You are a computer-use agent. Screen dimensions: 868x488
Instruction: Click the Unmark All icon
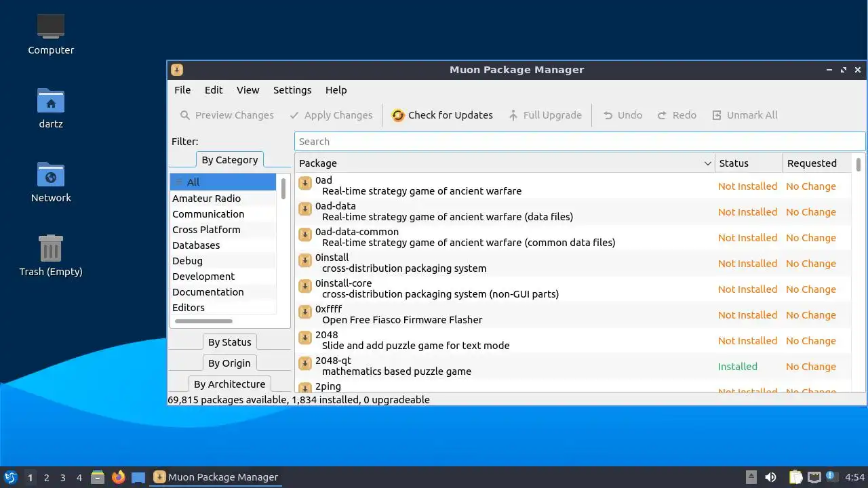tap(717, 115)
